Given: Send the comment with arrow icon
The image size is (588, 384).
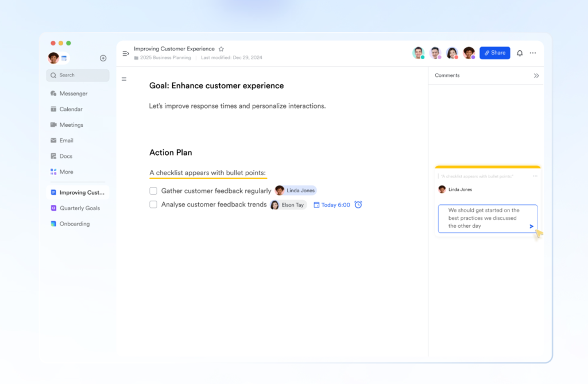Looking at the screenshot, I should pyautogui.click(x=531, y=226).
